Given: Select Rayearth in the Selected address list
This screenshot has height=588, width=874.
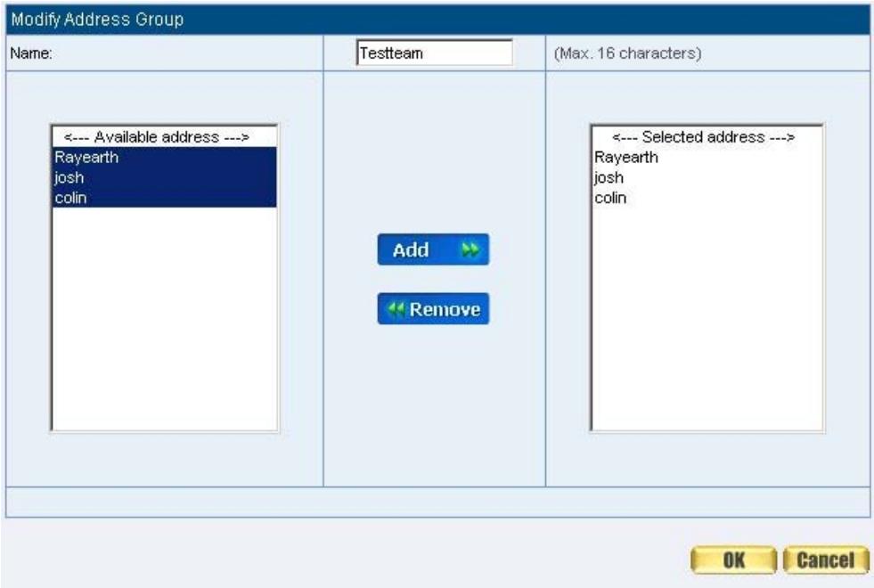Looking at the screenshot, I should point(707,157).
